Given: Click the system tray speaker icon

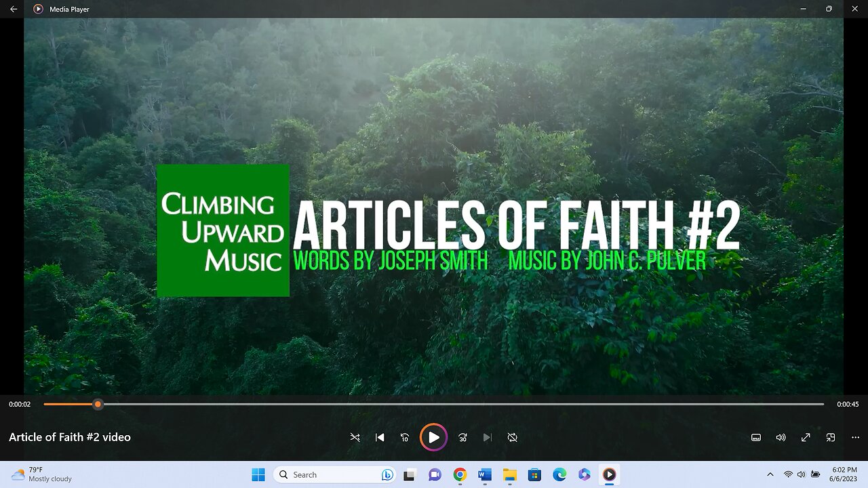Looking at the screenshot, I should [x=802, y=474].
